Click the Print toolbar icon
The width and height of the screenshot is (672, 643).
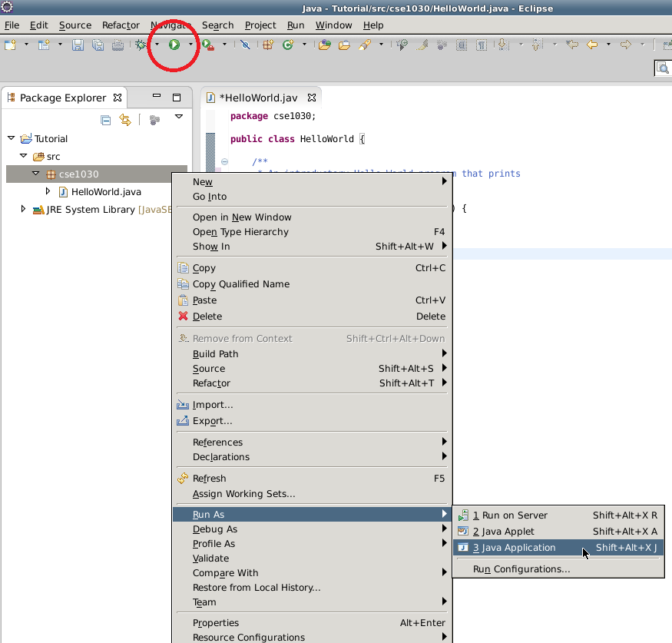118,45
